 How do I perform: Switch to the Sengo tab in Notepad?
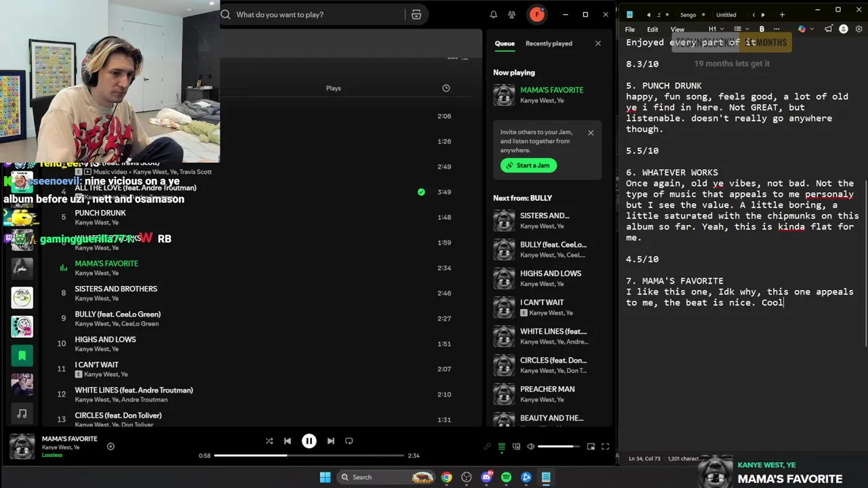click(x=688, y=14)
